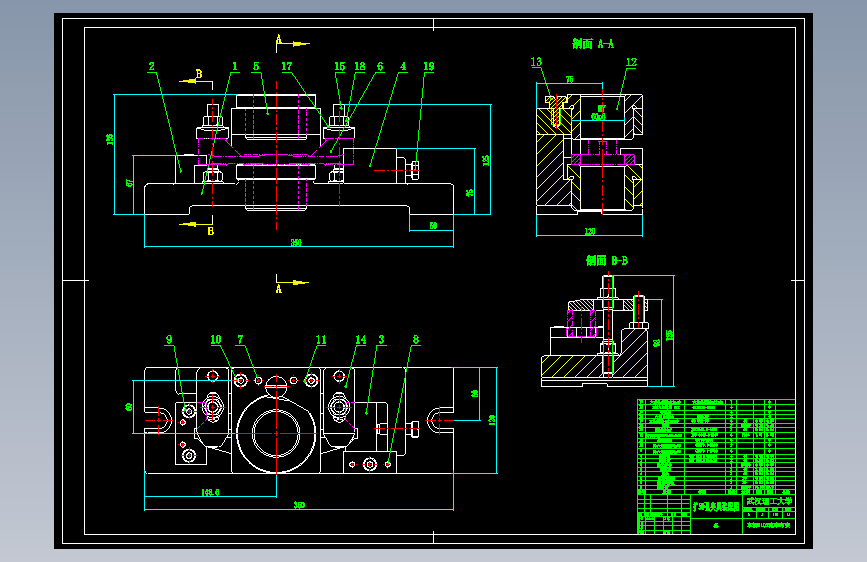867x562 pixels.
Task: Select the 50 dimension in front view
Action: click(x=434, y=226)
